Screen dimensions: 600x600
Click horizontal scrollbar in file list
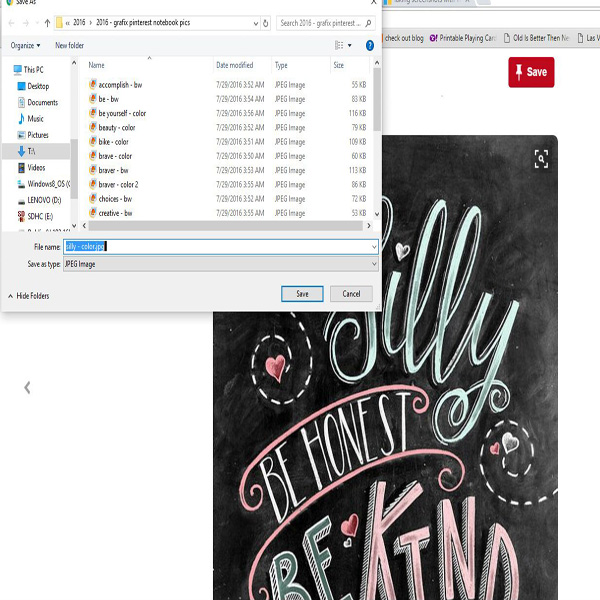226,226
